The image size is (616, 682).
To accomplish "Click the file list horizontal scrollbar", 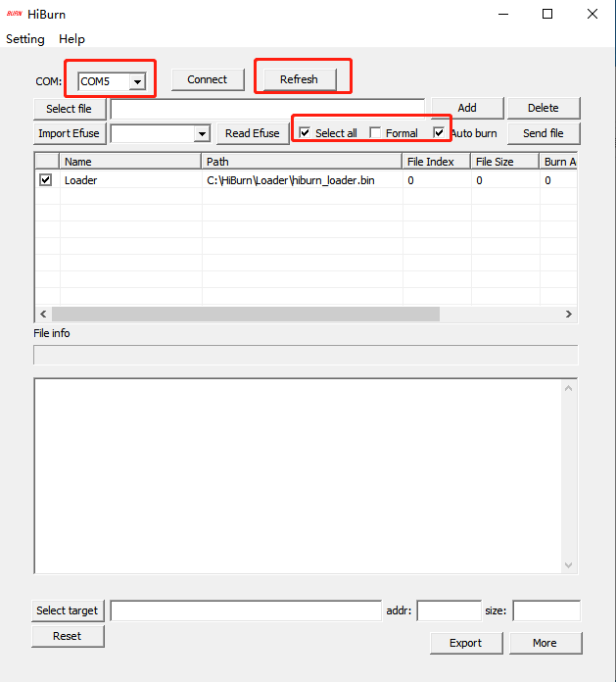I will [x=245, y=314].
